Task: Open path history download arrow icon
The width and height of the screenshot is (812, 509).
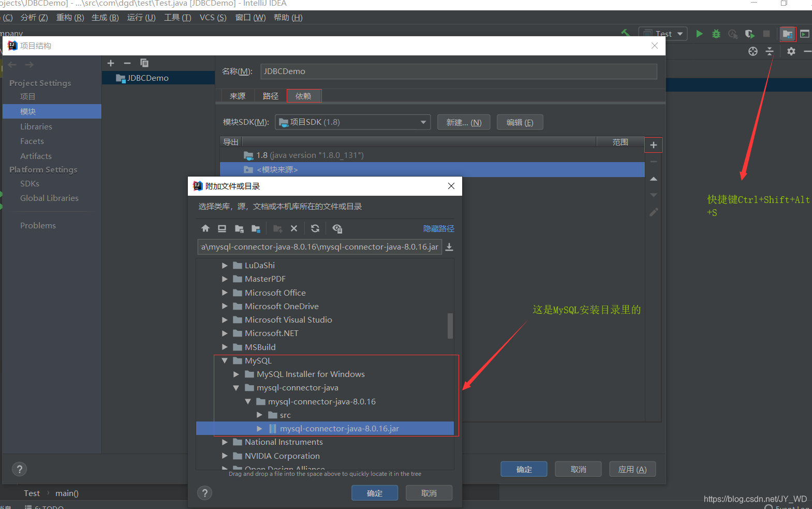Action: pyautogui.click(x=449, y=247)
